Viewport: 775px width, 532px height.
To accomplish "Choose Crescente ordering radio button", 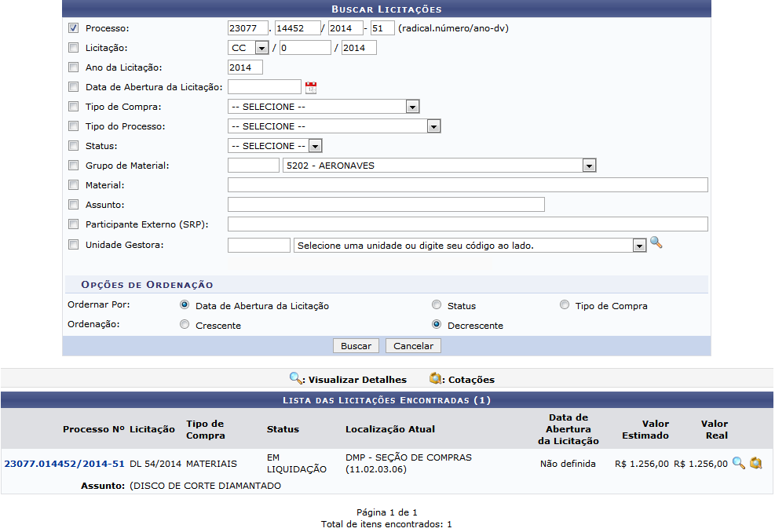I will [x=185, y=325].
